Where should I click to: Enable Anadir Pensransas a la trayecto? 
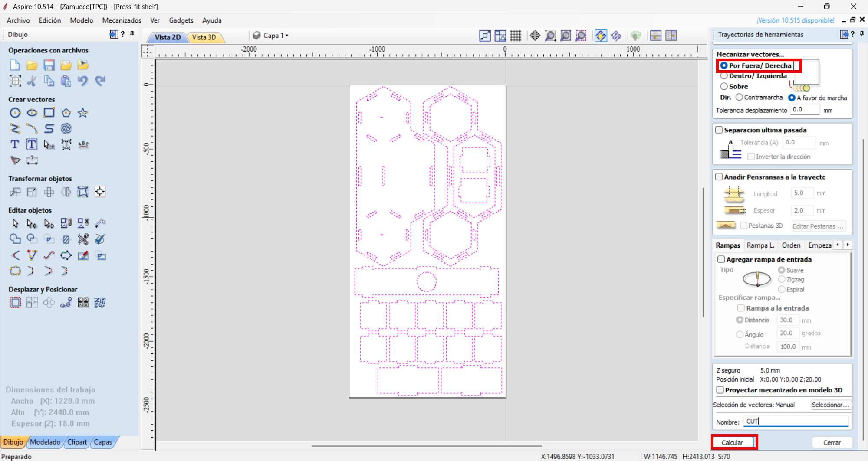click(719, 177)
